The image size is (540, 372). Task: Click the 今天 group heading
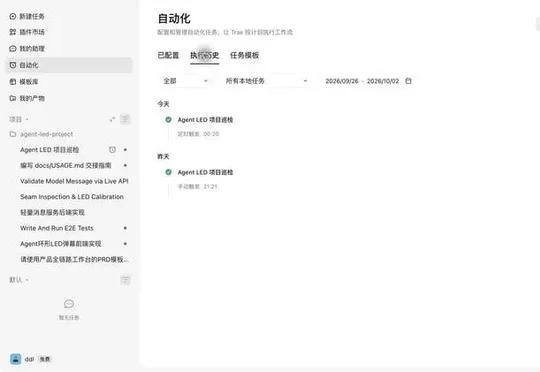(x=163, y=104)
